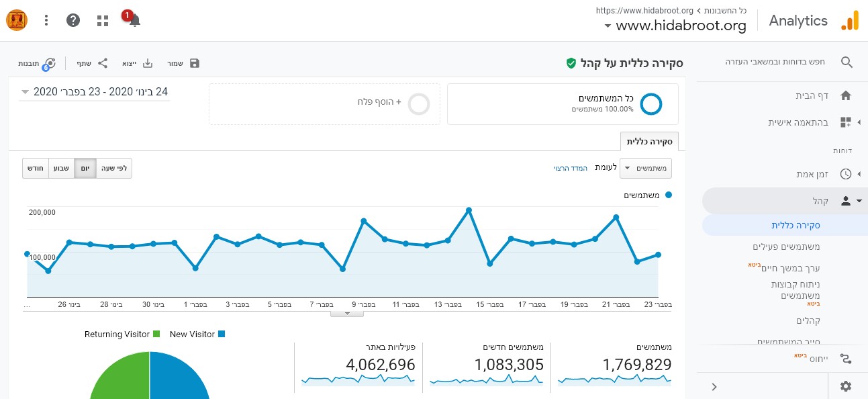The height and width of the screenshot is (399, 868).
Task: Open the Google apps grid icon
Action: (103, 20)
